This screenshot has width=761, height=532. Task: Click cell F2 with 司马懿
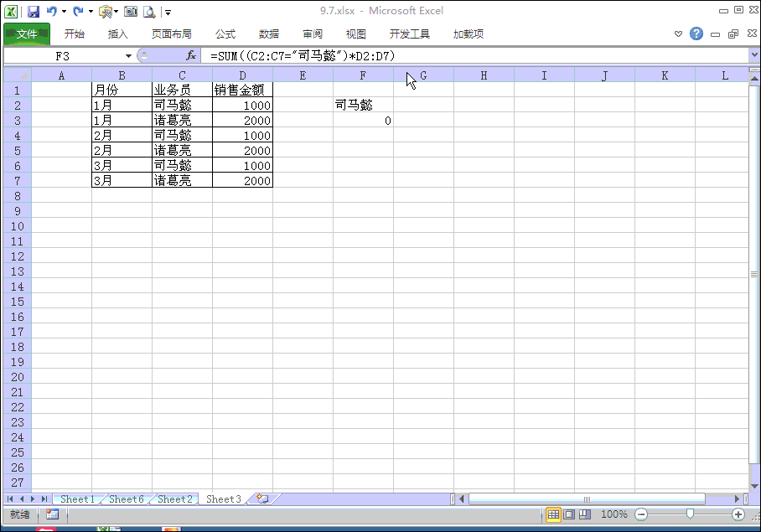[363, 106]
